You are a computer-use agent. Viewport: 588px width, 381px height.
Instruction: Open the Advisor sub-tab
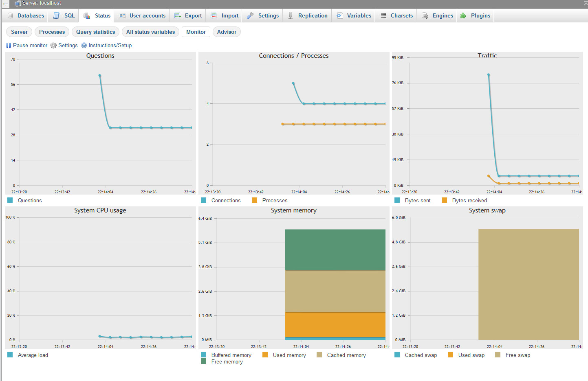click(227, 32)
